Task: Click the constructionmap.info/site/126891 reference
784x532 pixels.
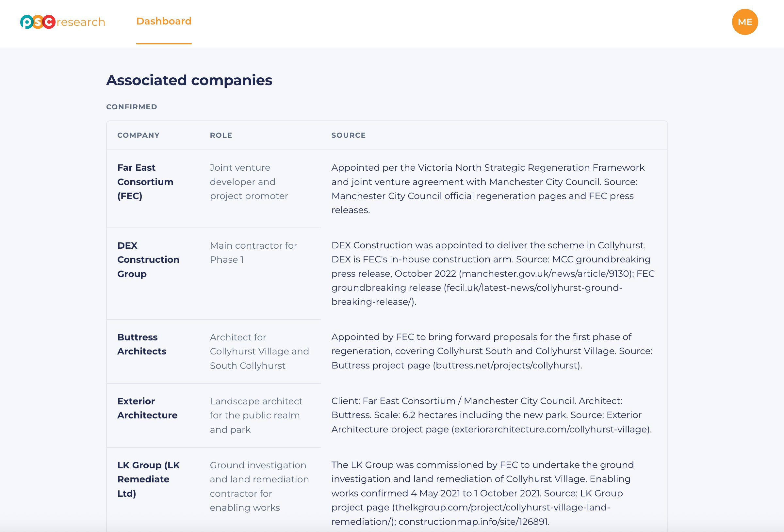Action: [474, 522]
